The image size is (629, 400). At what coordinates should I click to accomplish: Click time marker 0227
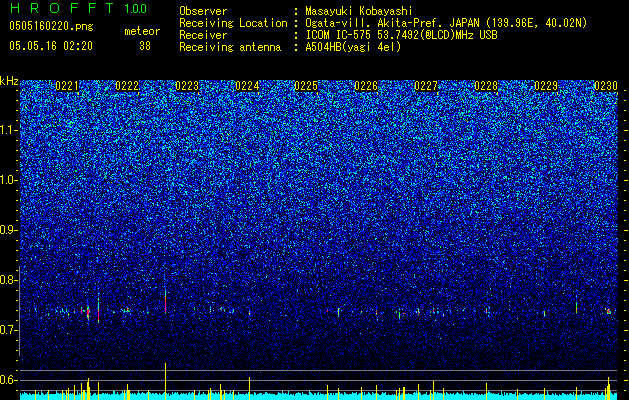[x=426, y=86]
